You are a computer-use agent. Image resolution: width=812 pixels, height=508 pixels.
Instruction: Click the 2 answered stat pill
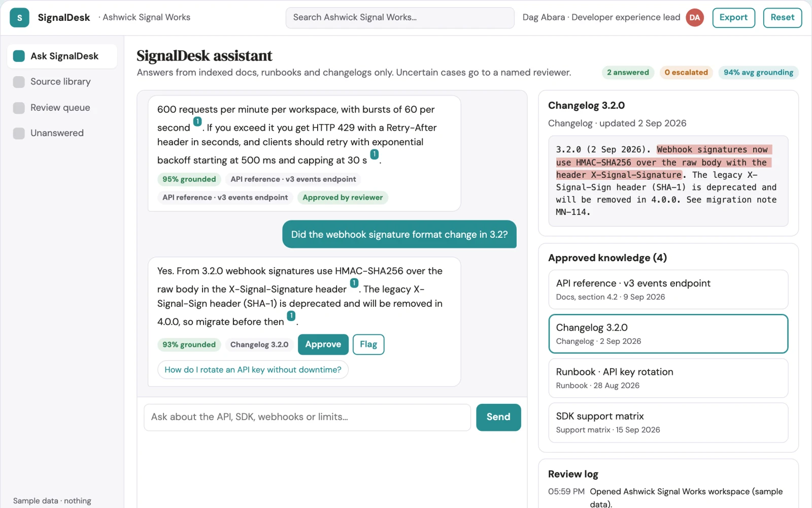pyautogui.click(x=628, y=73)
